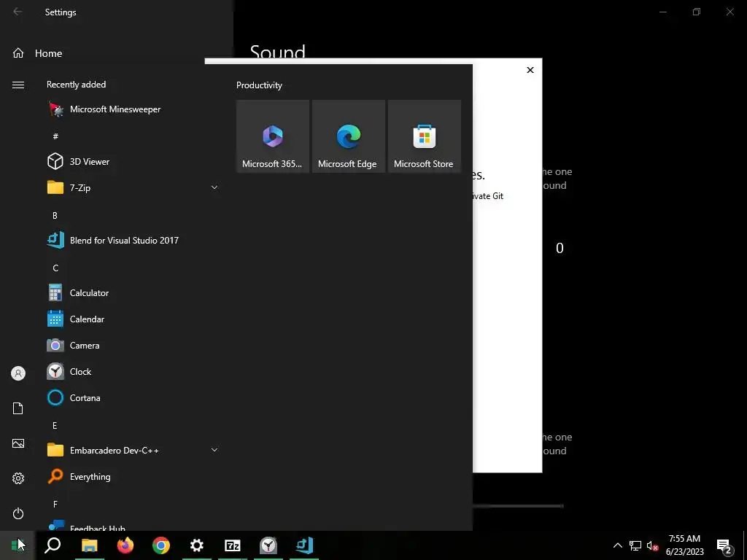Open the Microsoft Store tile
Viewport: 747px width, 560px height.
pos(425,136)
